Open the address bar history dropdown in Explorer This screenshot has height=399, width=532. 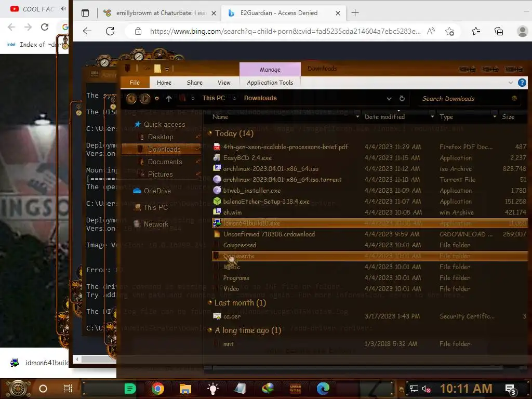click(389, 99)
